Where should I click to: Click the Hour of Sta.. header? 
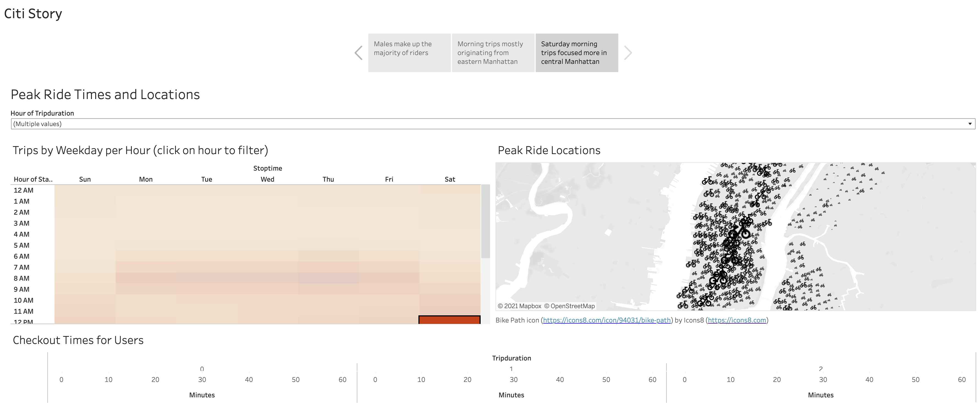[x=33, y=179]
